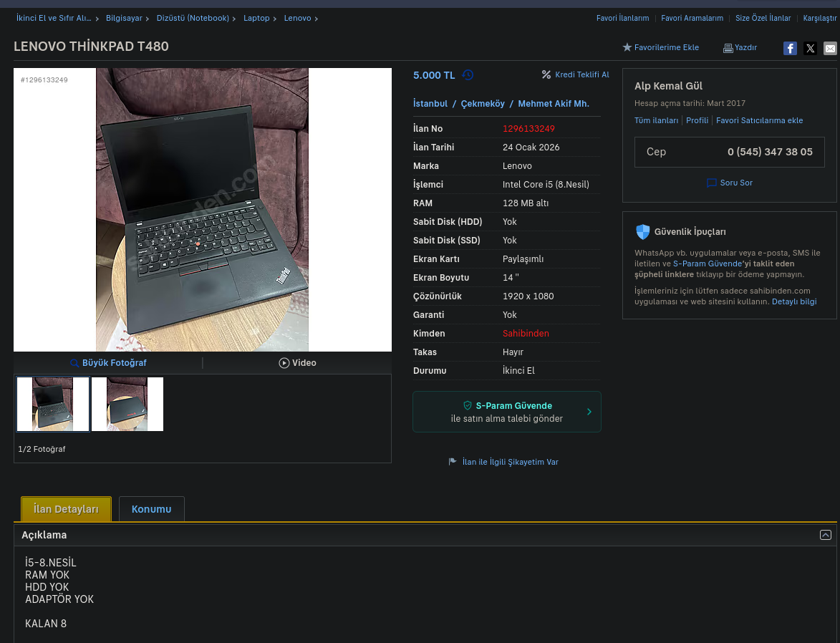Image resolution: width=840 pixels, height=643 pixels.
Task: Switch to the Konumu tab
Action: coord(152,509)
